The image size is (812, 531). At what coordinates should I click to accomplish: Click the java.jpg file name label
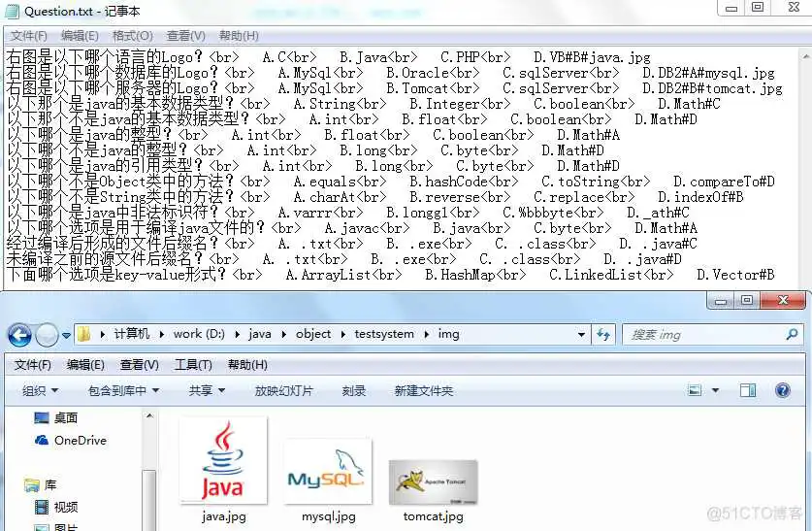[224, 516]
